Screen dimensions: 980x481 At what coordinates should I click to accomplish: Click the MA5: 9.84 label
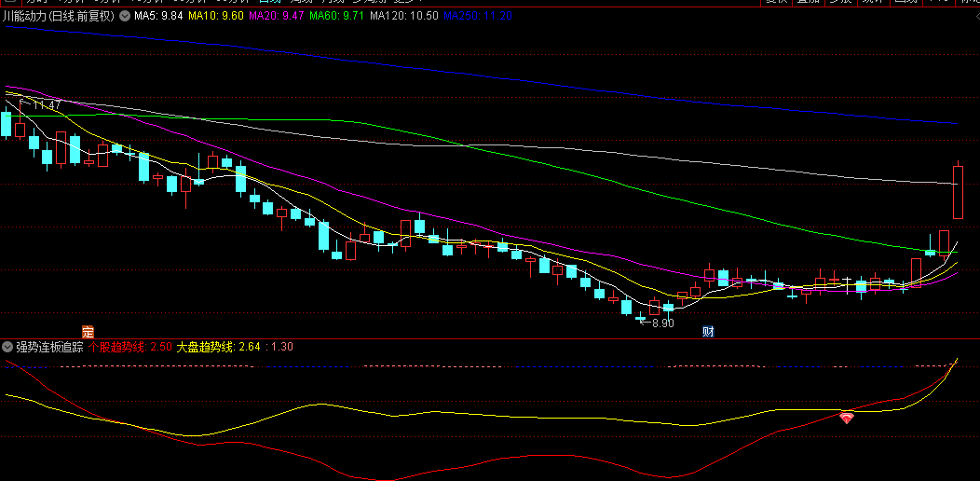(x=158, y=16)
